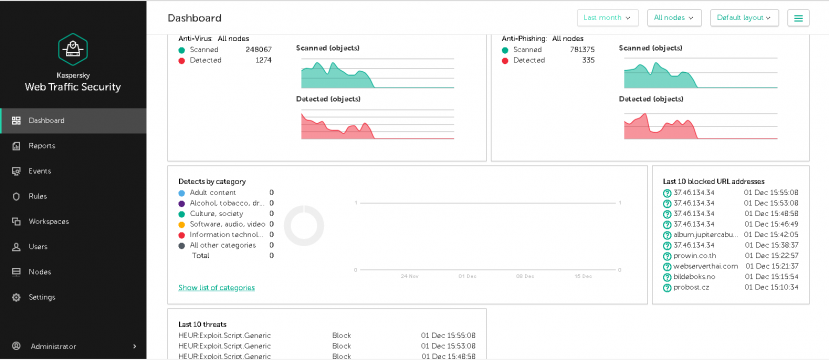Viewport: 829px width, 360px height.
Task: Click Anti-Phishing Scanned green legend dot
Action: pyautogui.click(x=504, y=50)
